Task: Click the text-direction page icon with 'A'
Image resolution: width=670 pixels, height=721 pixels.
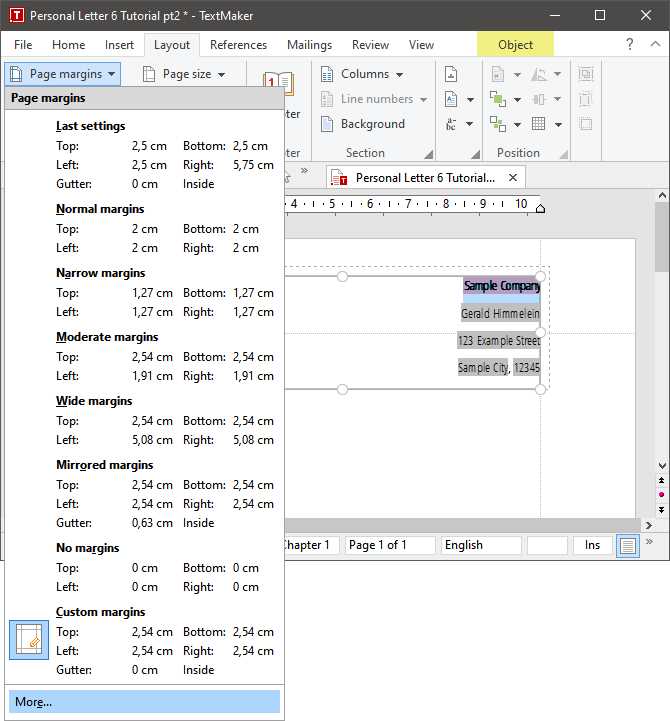Action: click(451, 99)
